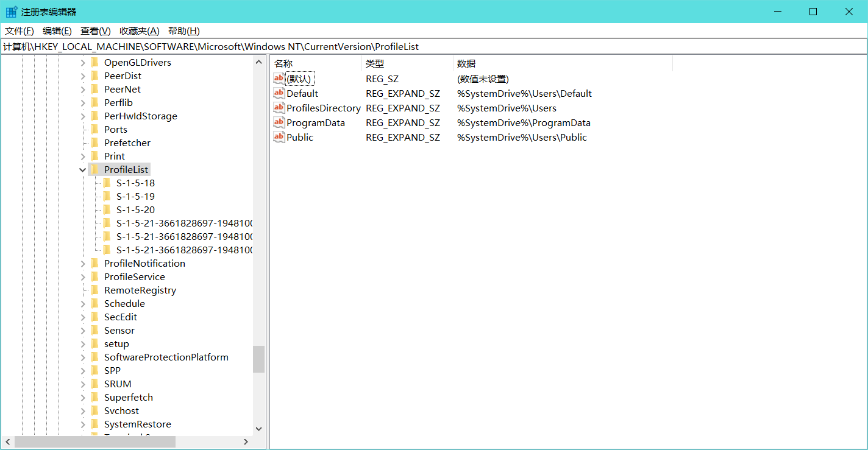Click the OpenGLDrivers folder icon
The height and width of the screenshot is (450, 868).
pos(94,62)
